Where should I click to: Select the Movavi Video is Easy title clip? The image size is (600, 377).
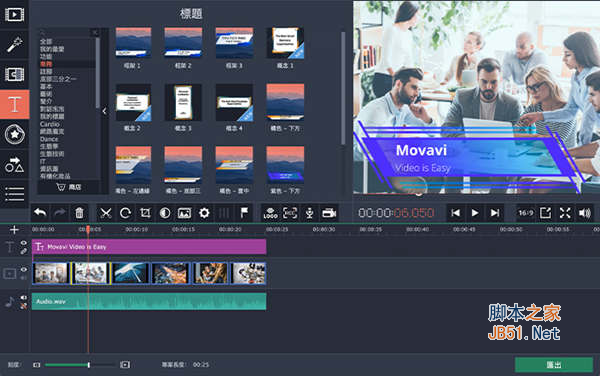[149, 247]
